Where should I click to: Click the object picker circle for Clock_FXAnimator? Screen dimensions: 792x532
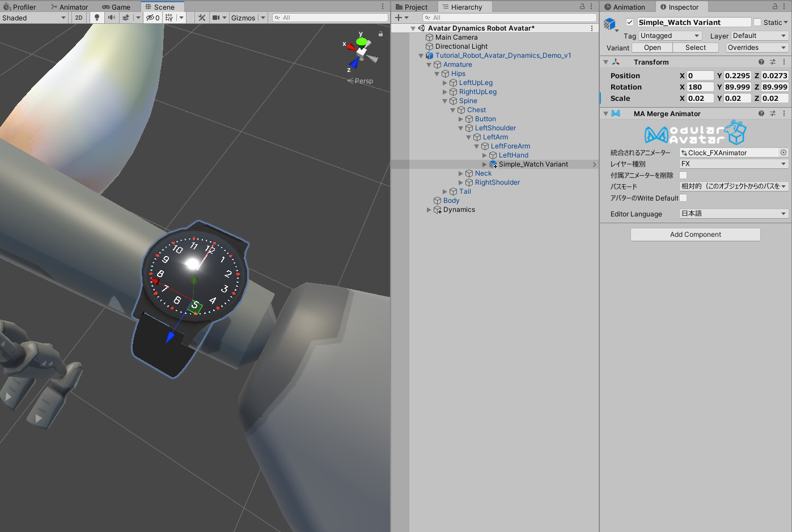(x=783, y=152)
